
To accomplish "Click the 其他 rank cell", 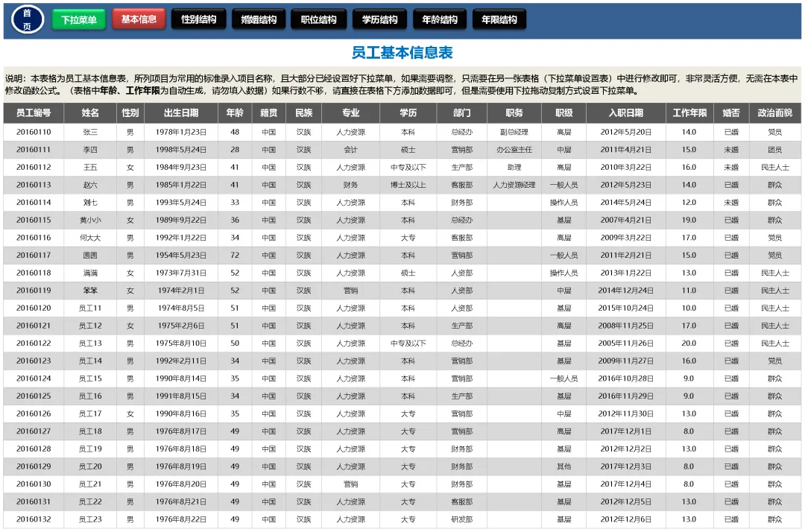I will click(563, 467).
